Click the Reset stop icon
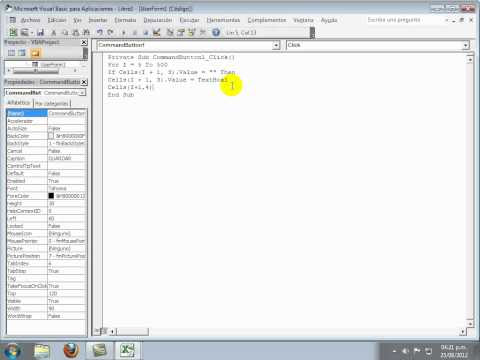The image size is (480, 360). click(146, 33)
